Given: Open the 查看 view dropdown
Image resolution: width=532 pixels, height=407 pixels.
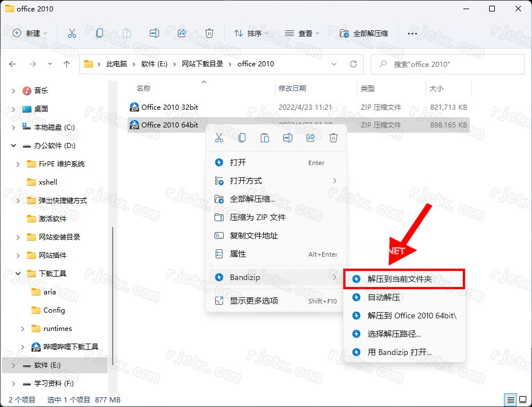Looking at the screenshot, I should 303,33.
